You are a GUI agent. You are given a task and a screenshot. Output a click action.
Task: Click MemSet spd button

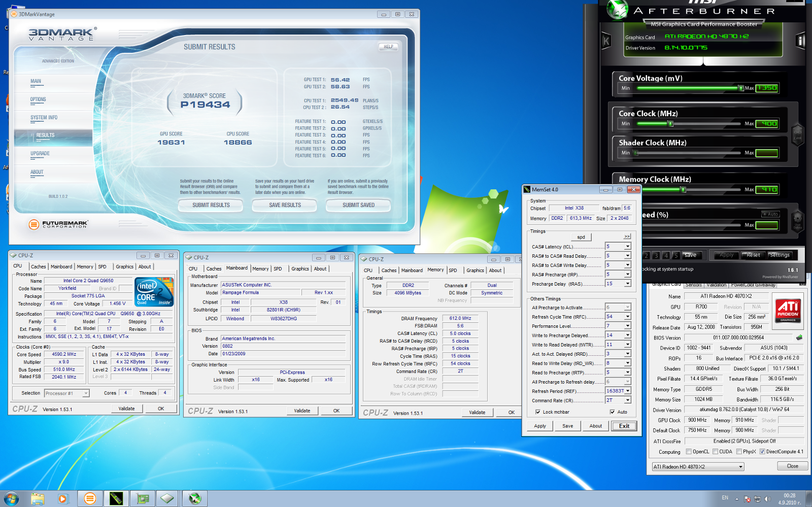[x=581, y=237]
